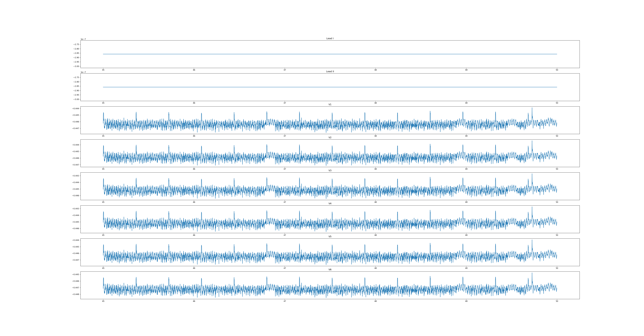Click x-axis tick 45 below V1 plot
The width and height of the screenshot is (644, 336).
(103, 136)
